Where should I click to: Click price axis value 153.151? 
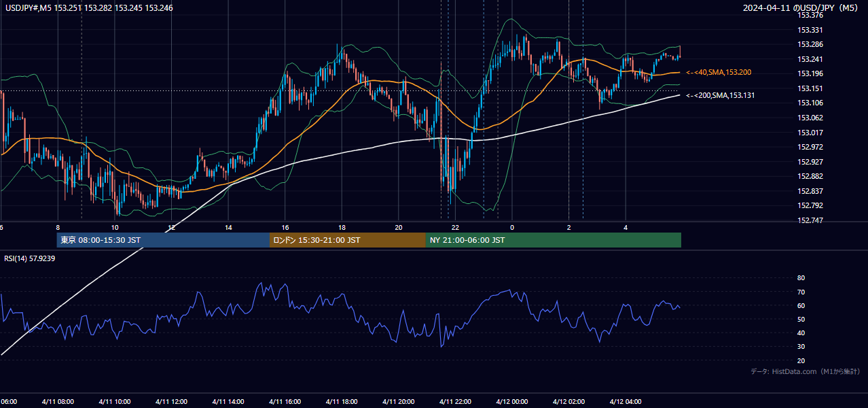point(810,88)
